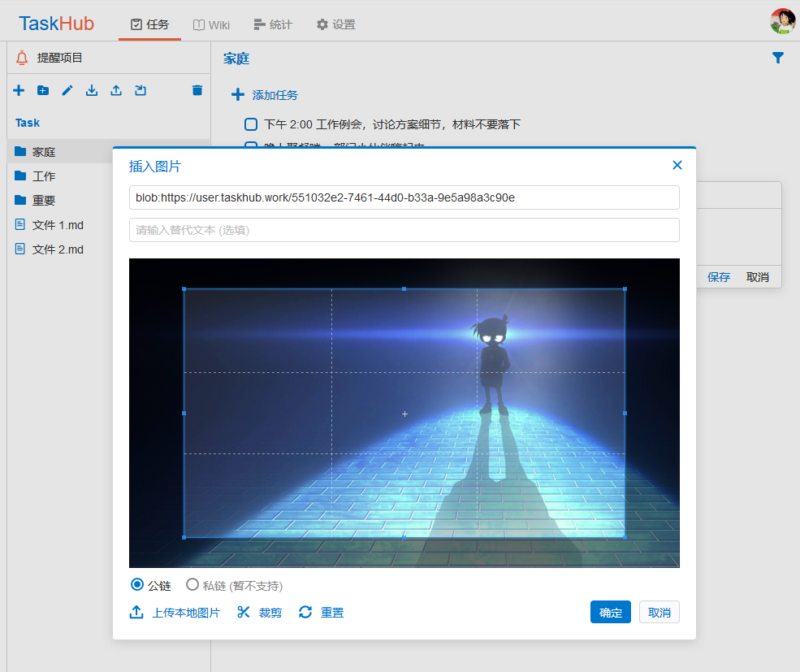Viewport: 800px width, 672px height.
Task: Click the pencil edit icon
Action: point(67,90)
